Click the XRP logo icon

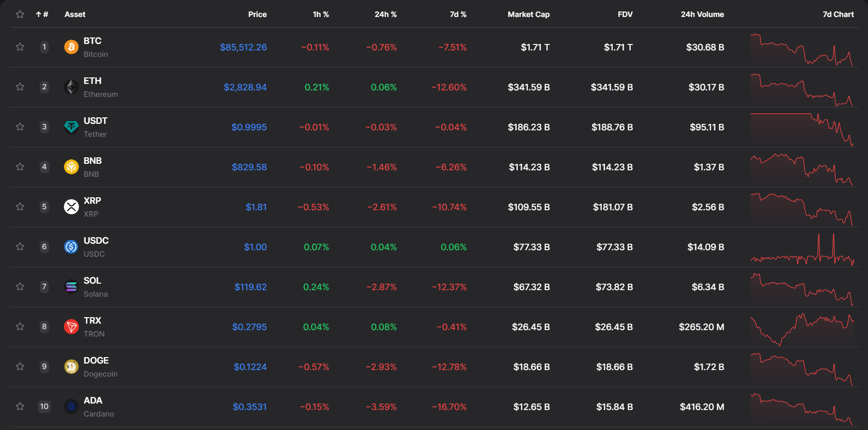[71, 207]
